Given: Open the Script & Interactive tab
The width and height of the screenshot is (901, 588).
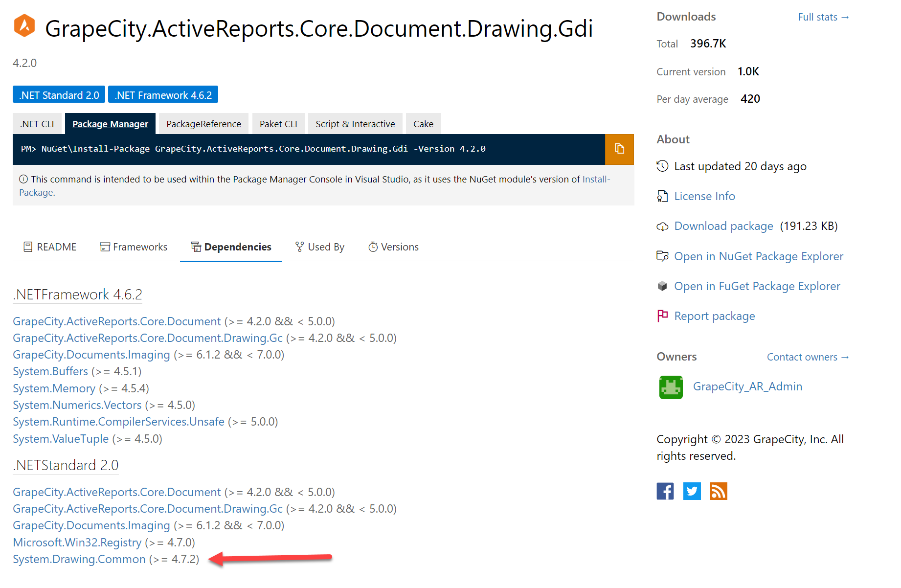Looking at the screenshot, I should [x=355, y=124].
